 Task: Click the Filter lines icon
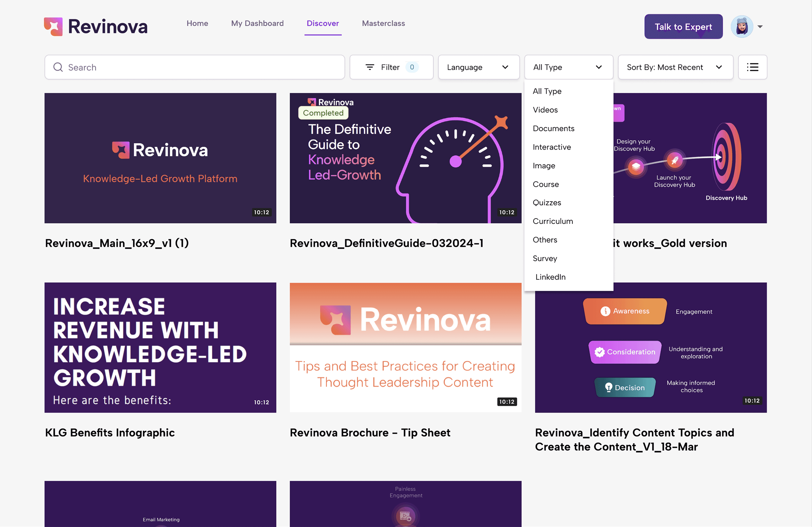point(370,67)
